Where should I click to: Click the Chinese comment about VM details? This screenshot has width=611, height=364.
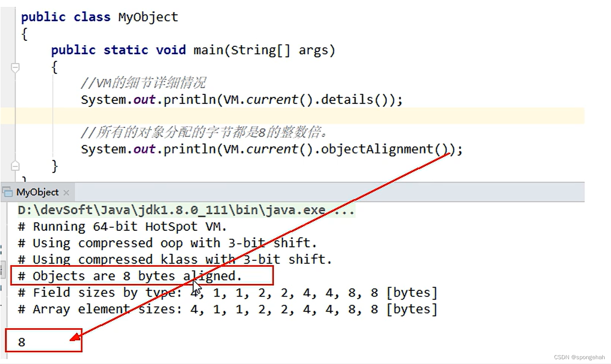(x=142, y=82)
